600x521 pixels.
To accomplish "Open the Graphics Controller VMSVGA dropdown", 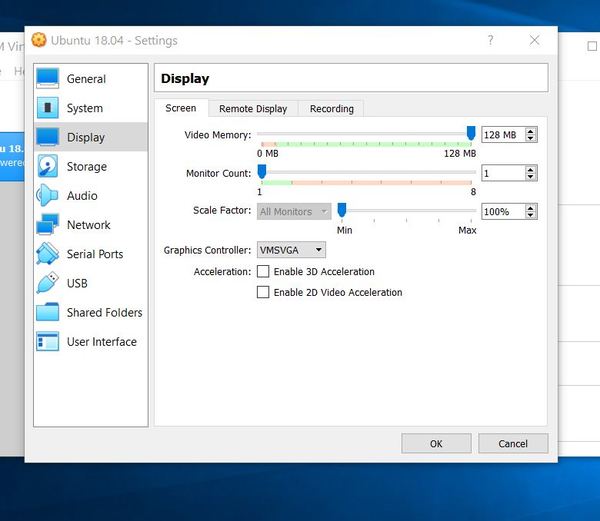I will (291, 250).
